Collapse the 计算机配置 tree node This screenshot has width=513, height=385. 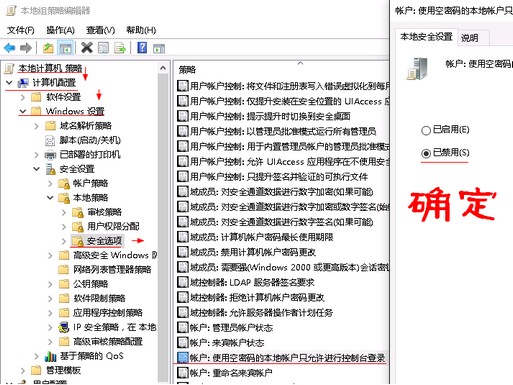(9, 83)
